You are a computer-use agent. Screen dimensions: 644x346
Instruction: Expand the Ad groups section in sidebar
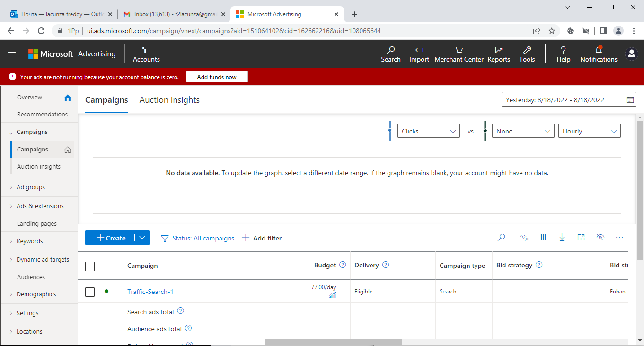(x=31, y=187)
